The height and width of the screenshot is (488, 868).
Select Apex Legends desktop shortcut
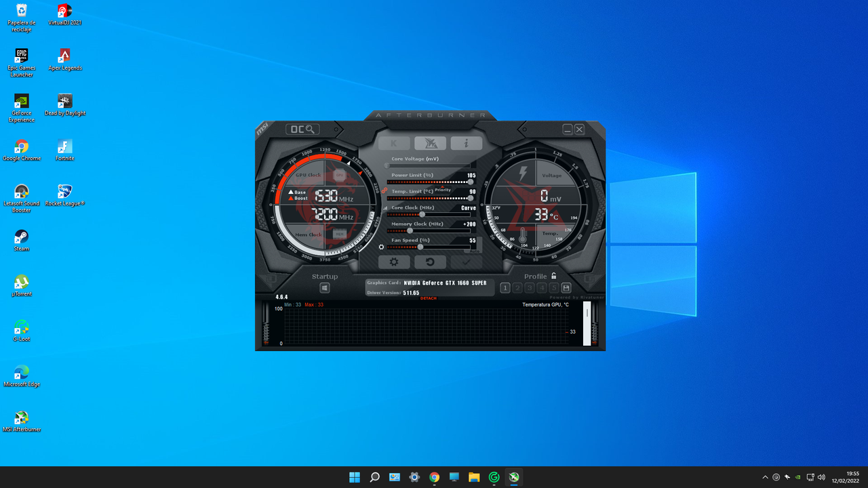[64, 60]
